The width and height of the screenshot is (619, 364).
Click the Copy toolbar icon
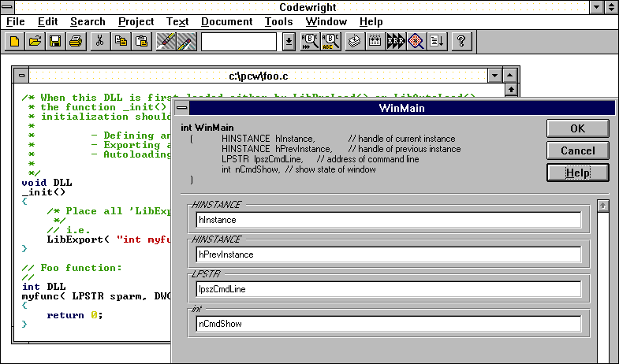(x=121, y=42)
